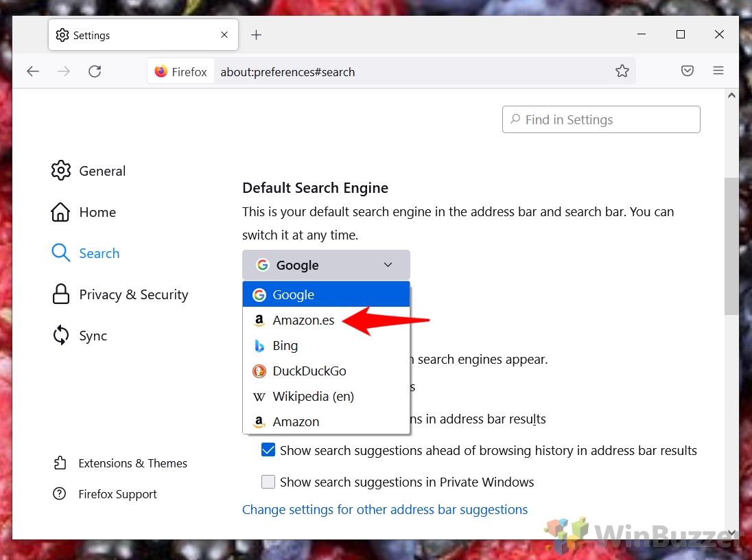The image size is (752, 560).
Task: Choose DuckDuckGo as default search engine
Action: point(326,371)
